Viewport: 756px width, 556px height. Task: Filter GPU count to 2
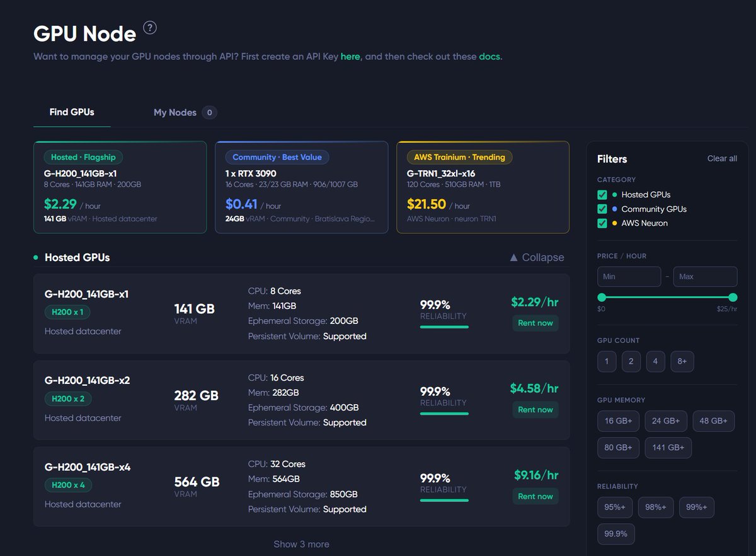tap(631, 361)
